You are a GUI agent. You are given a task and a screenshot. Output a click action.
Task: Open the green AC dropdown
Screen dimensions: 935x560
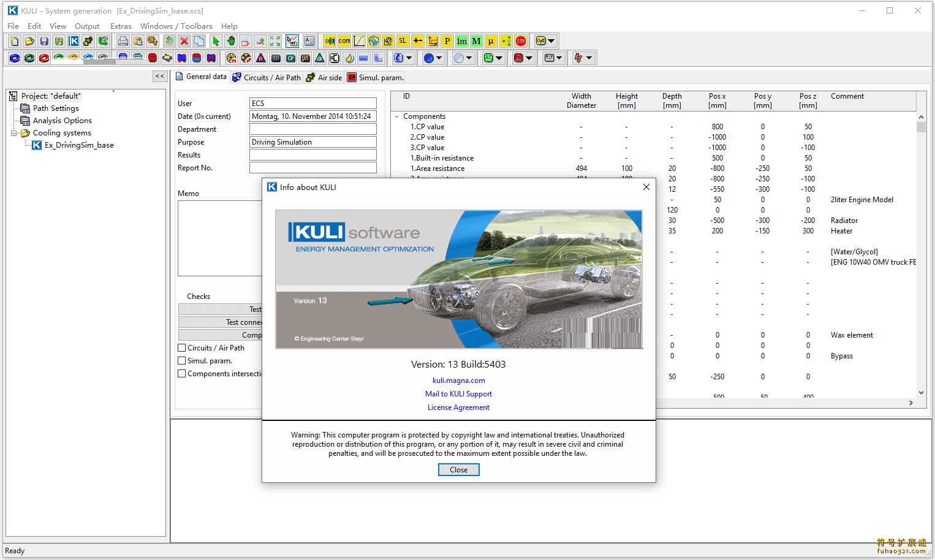(499, 58)
